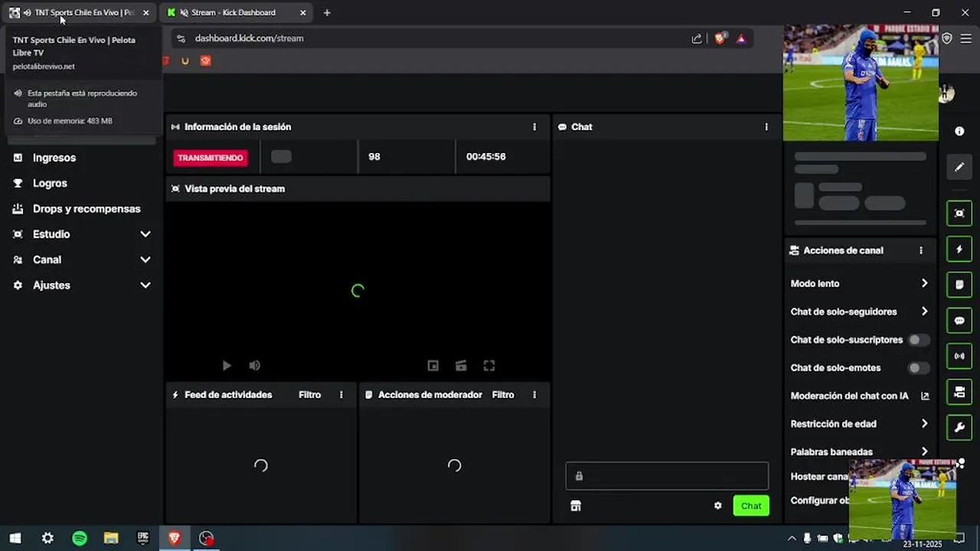Show hidden system tray icons arrow

(792, 538)
